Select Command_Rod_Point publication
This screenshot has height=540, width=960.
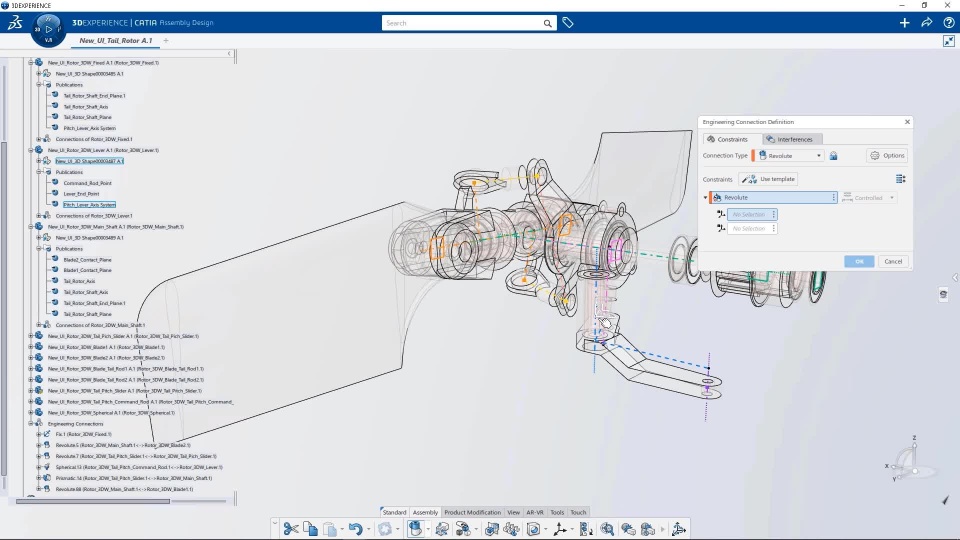click(x=88, y=183)
